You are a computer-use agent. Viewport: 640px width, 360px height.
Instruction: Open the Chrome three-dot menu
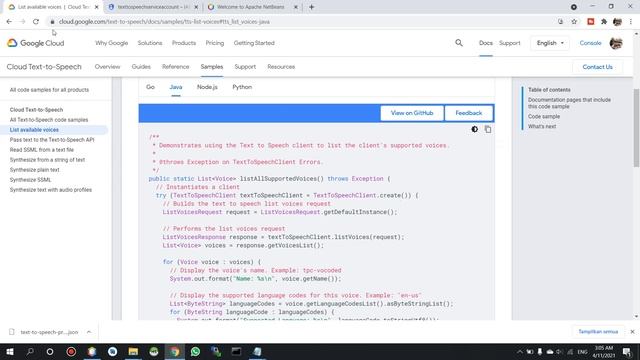pyautogui.click(x=631, y=22)
